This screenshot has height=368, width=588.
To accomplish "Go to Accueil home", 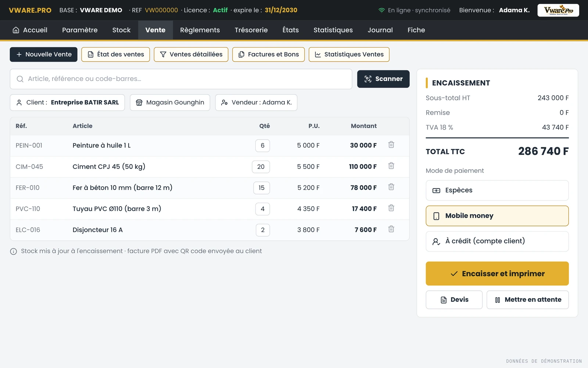I will [x=30, y=30].
